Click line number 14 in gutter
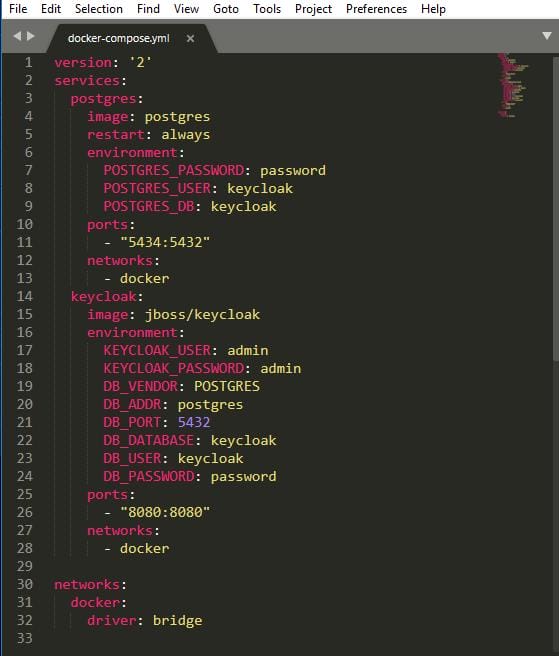Viewport: 559px width, 656px height. (x=24, y=296)
